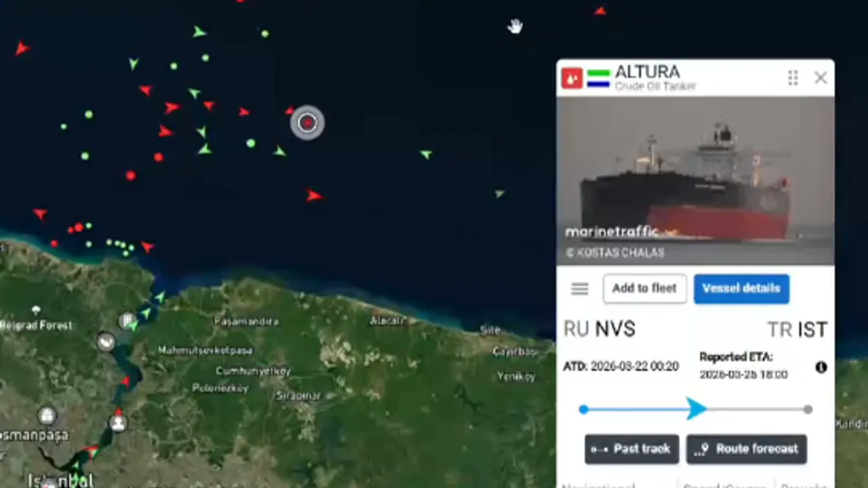Click the blue voyage progress arrow
Viewport: 868px width, 488px height.
[696, 409]
